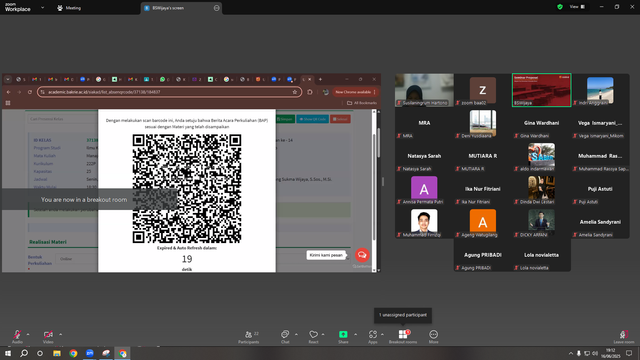Image resolution: width=640 pixels, height=360 pixels.
Task: Switch to the WhatsApp browser tab
Action: (x=164, y=79)
